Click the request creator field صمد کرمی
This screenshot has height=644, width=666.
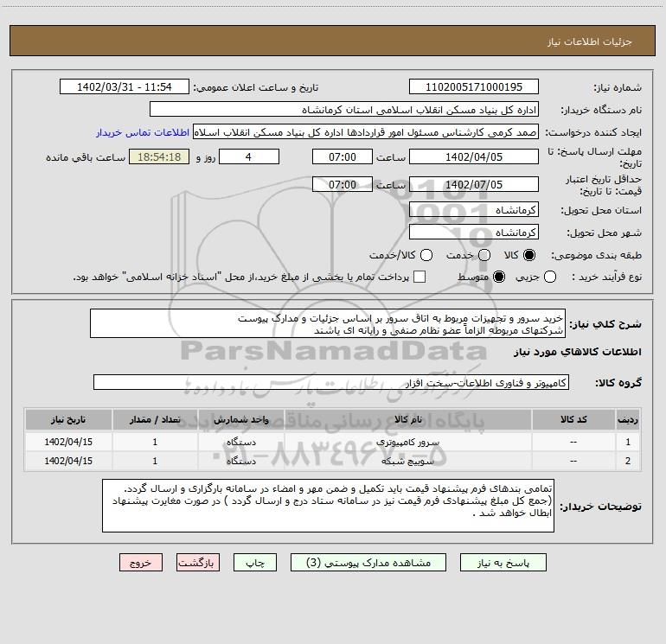tap(366, 132)
